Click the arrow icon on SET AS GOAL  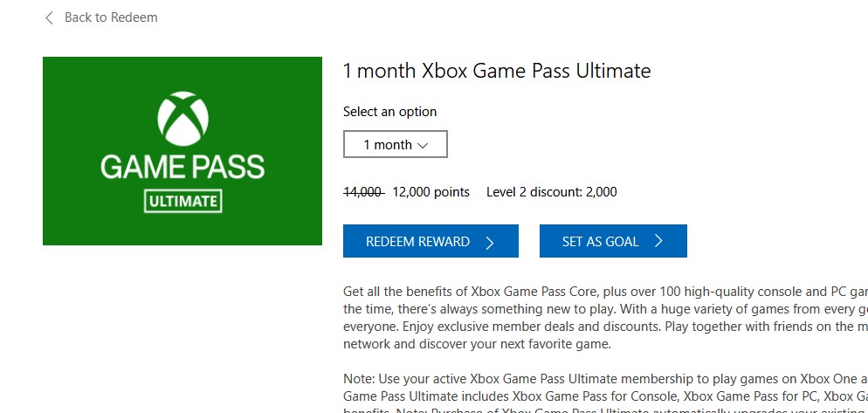[x=658, y=242]
